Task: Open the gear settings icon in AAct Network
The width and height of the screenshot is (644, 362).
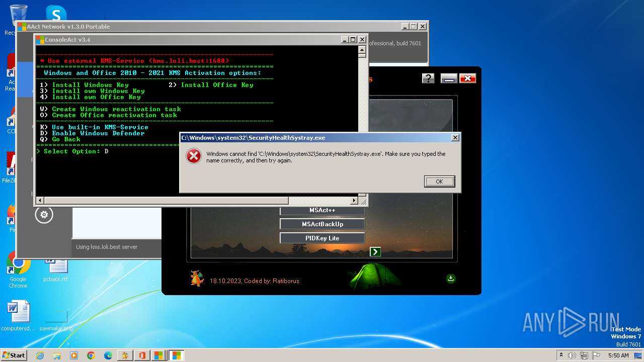Action: [x=44, y=215]
